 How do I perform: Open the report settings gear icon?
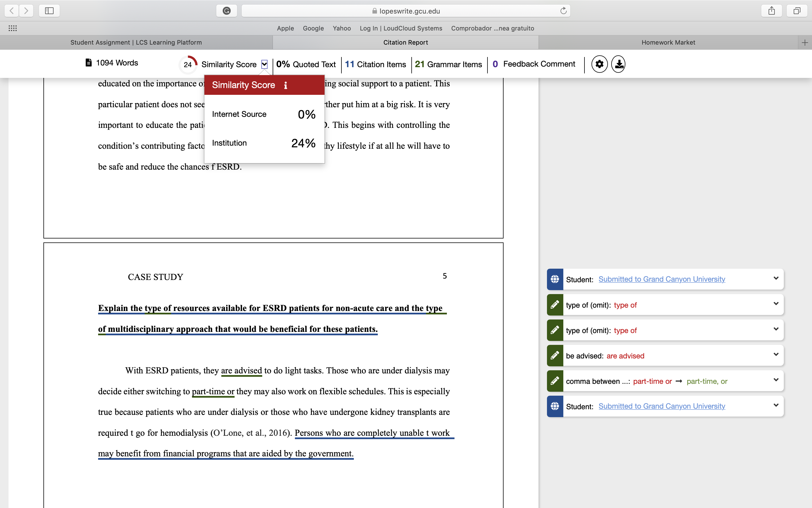[x=599, y=64]
